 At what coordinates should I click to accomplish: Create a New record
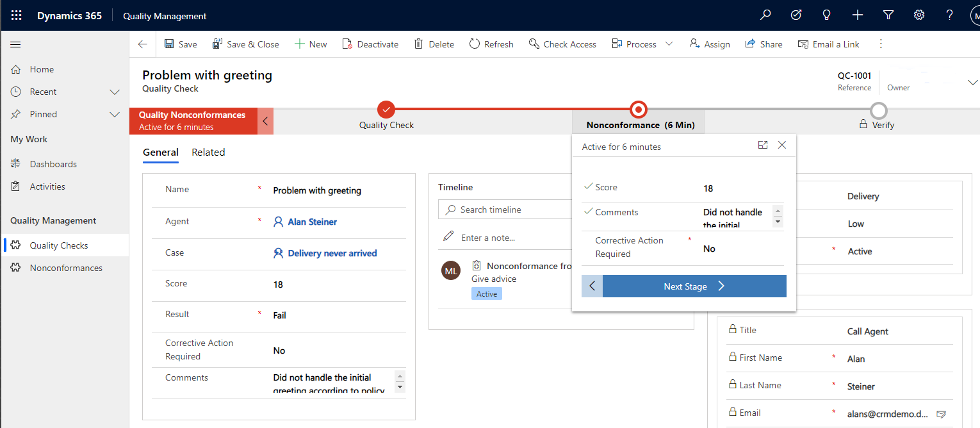click(x=311, y=44)
